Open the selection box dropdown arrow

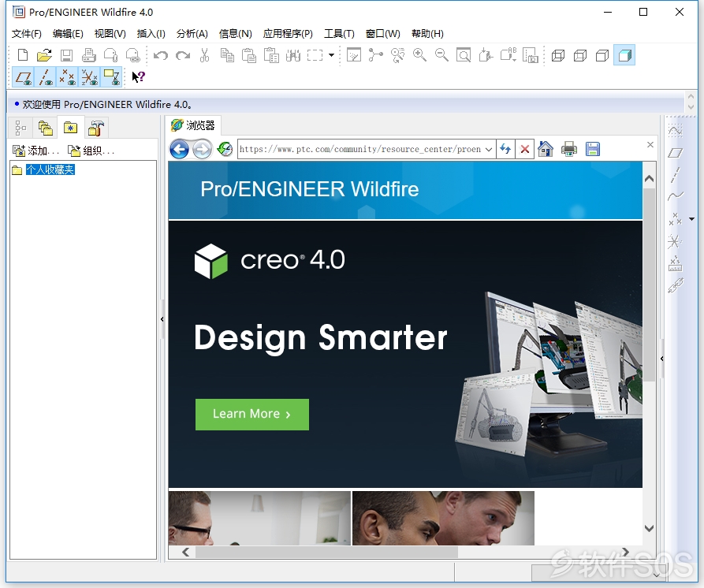point(331,55)
